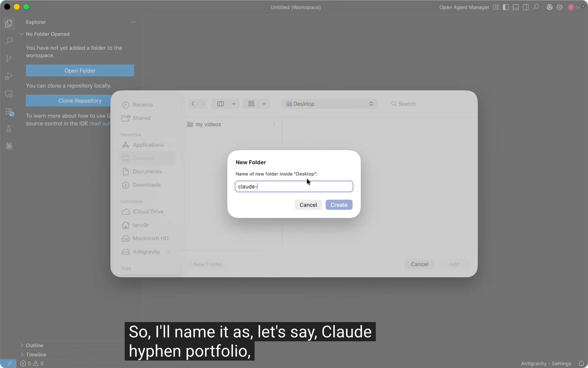The height and width of the screenshot is (368, 588).
Task: Select Applications in Favorites
Action: click(148, 145)
